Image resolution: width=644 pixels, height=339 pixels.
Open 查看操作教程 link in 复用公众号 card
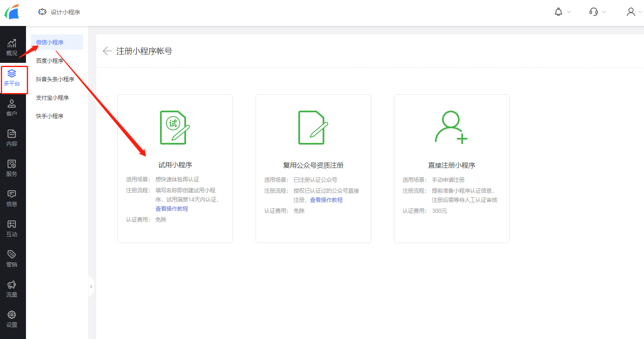click(326, 200)
